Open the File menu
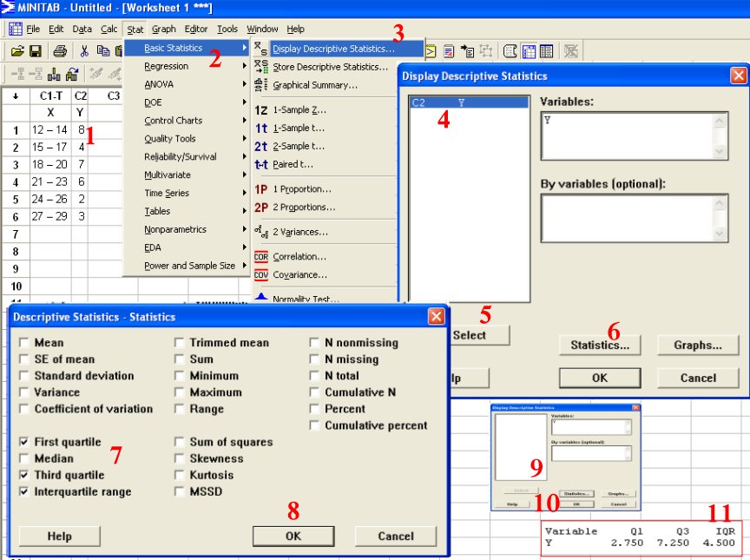750x560 pixels. point(33,30)
